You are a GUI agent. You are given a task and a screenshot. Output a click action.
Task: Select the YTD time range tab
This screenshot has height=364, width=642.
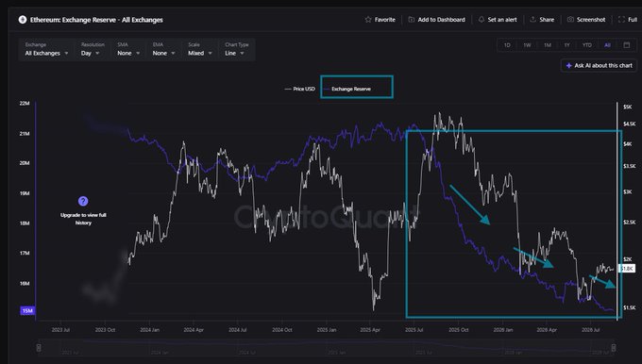point(587,45)
